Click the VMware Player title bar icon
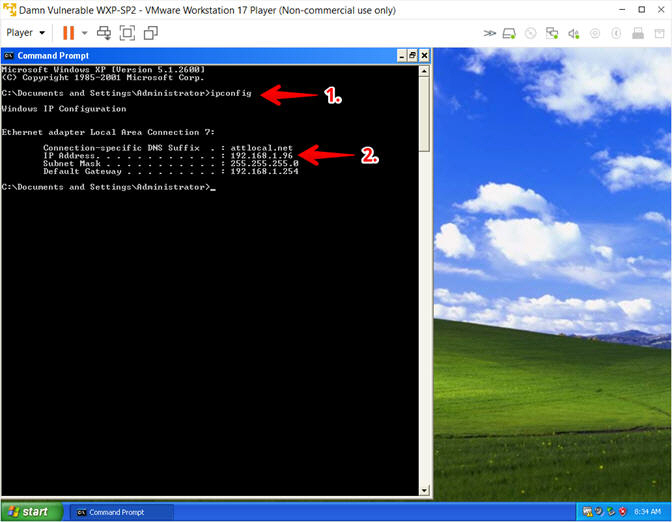This screenshot has height=522, width=672. click(9, 9)
